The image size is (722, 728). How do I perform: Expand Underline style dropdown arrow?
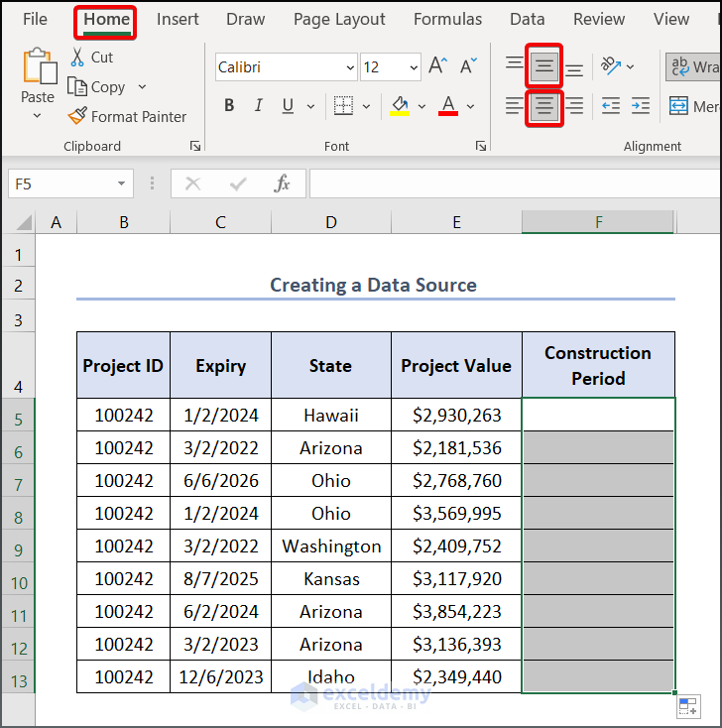click(310, 106)
